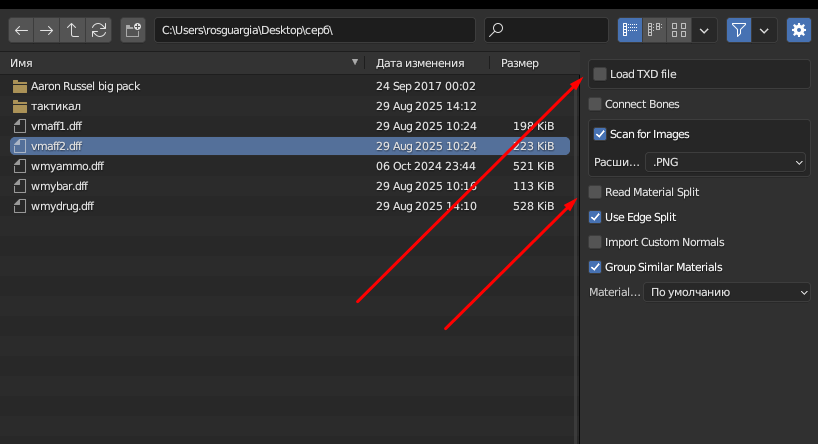818x444 pixels.
Task: Toggle the file filter funnel icon
Action: tap(739, 30)
